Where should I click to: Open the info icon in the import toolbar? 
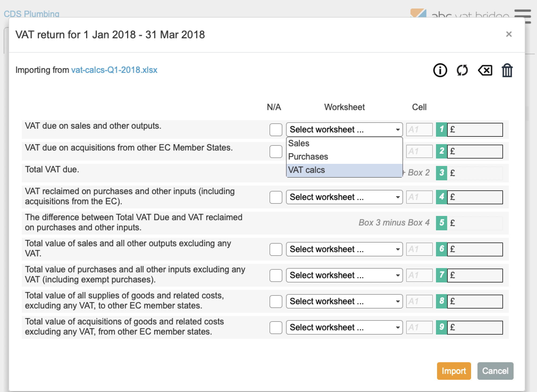(x=440, y=70)
